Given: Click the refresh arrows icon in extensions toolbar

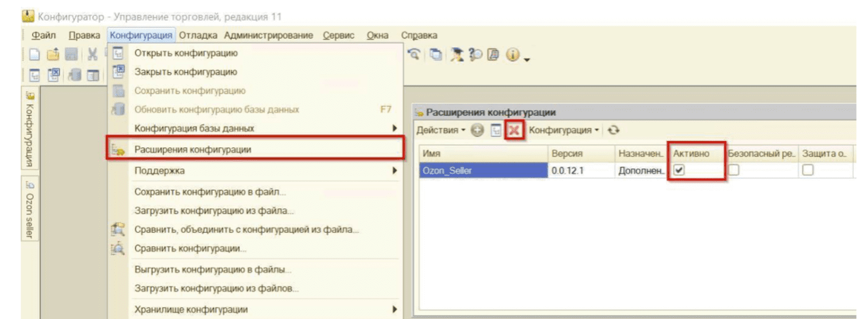Looking at the screenshot, I should 614,131.
